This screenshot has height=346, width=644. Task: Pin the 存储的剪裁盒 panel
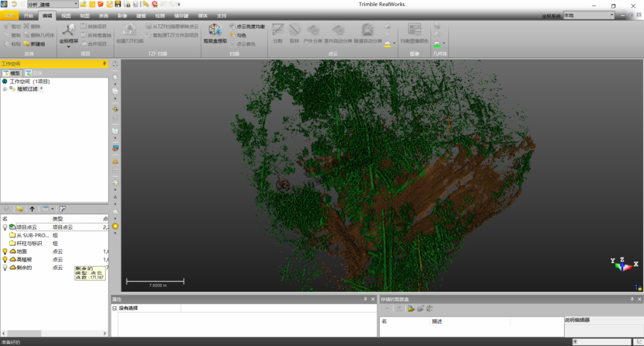click(x=631, y=298)
